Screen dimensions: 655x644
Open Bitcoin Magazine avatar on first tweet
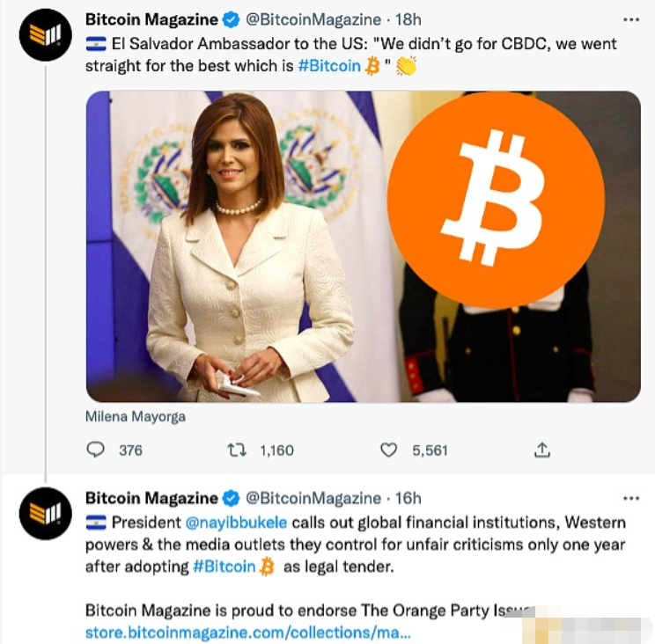pos(46,34)
